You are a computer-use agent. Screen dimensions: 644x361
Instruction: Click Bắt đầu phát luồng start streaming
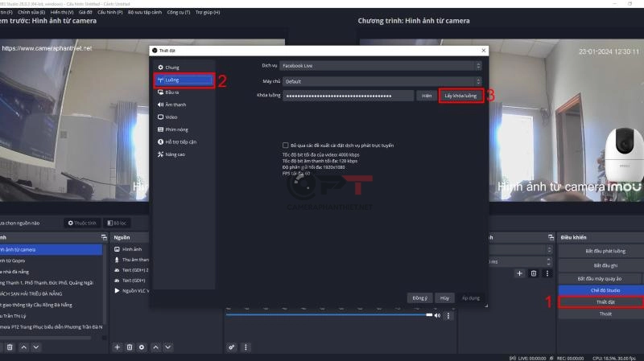tap(605, 251)
